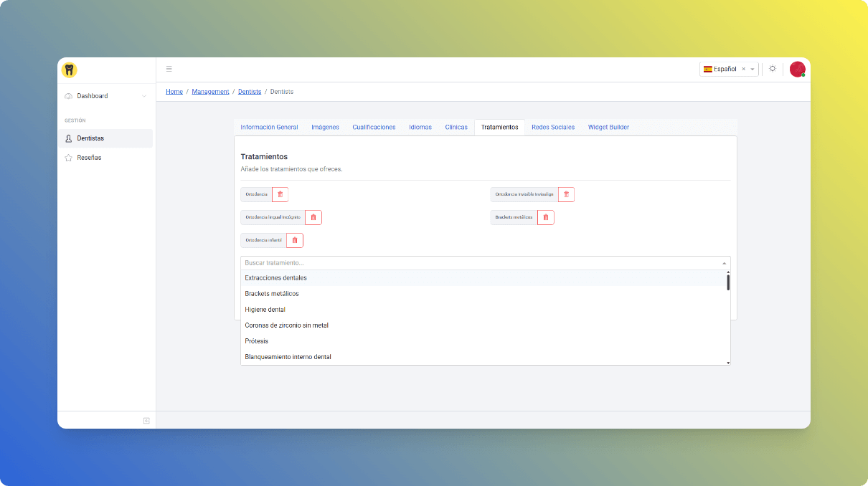Delete the Ortodoncia lingual Incógnito treatment
Viewport: 868px width, 486px height.
pos(313,217)
